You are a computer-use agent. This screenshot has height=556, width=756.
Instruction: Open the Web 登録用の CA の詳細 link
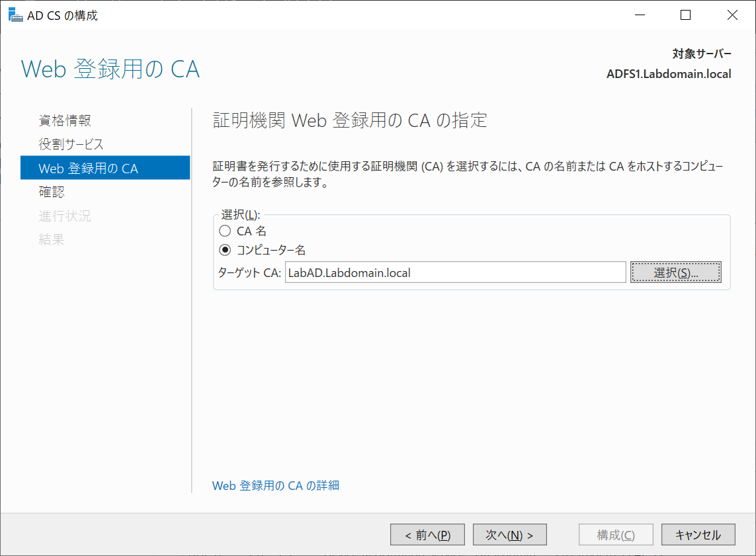coord(275,485)
